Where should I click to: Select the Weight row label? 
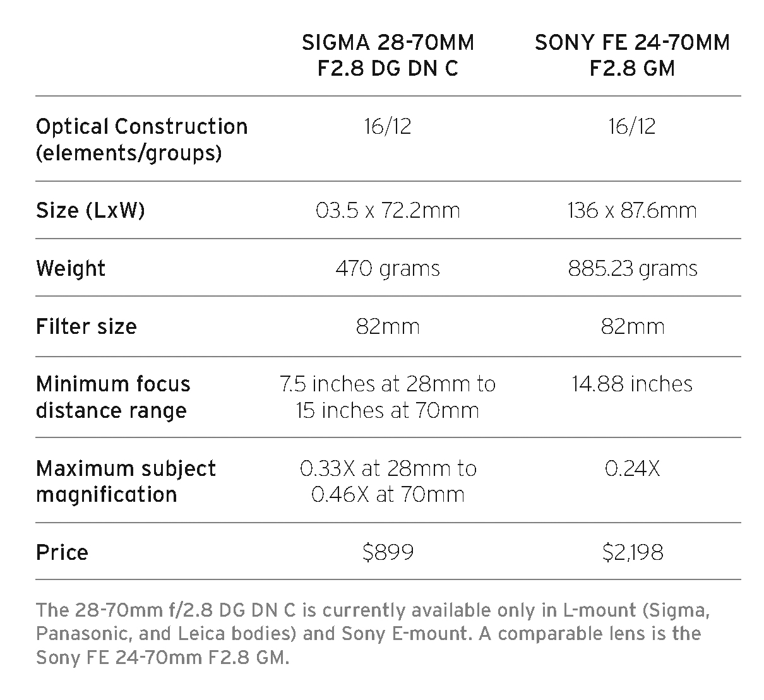click(71, 268)
